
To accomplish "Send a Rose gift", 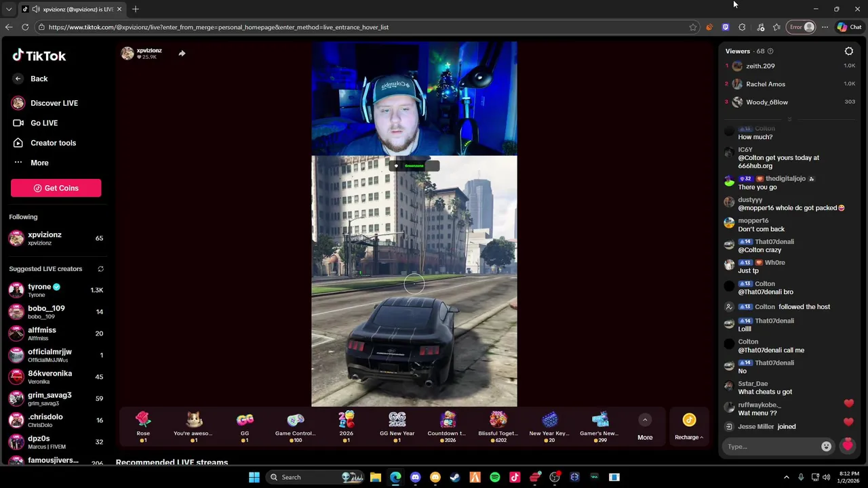I will click(143, 427).
